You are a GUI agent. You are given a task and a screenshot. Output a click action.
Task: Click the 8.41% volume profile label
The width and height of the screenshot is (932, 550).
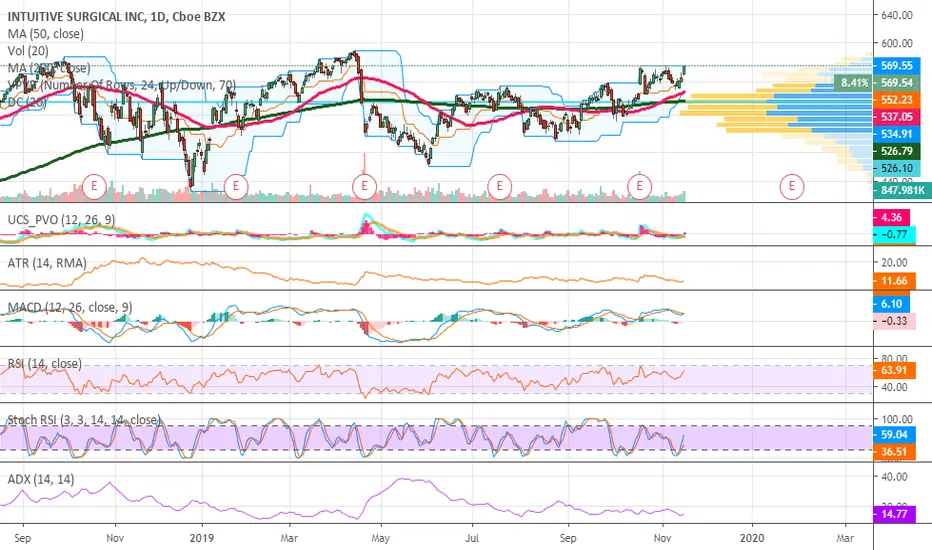tap(854, 83)
